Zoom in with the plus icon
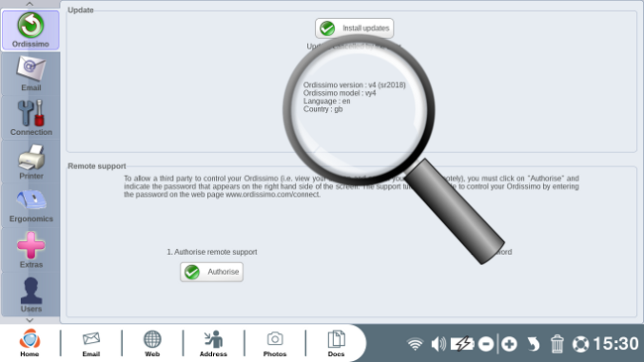644x362 pixels. (509, 344)
